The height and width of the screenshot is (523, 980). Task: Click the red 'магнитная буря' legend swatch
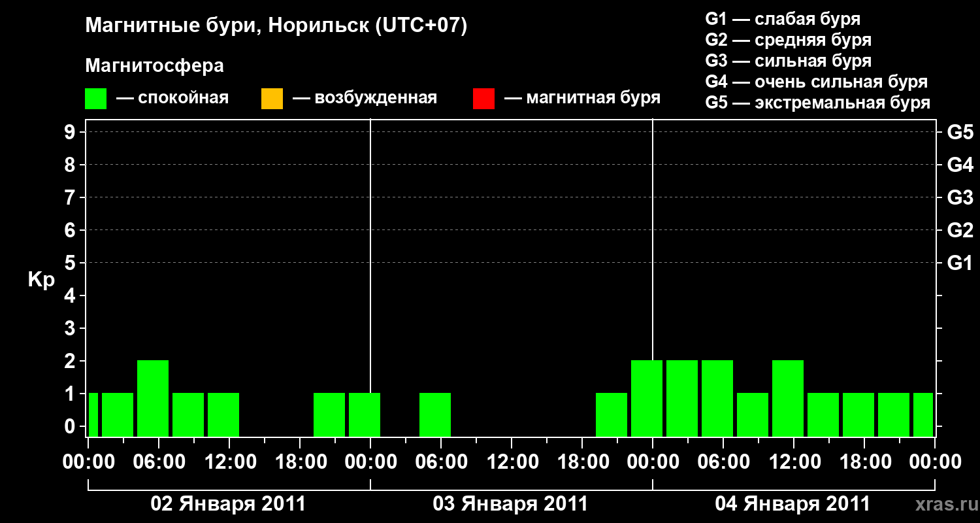coord(483,99)
